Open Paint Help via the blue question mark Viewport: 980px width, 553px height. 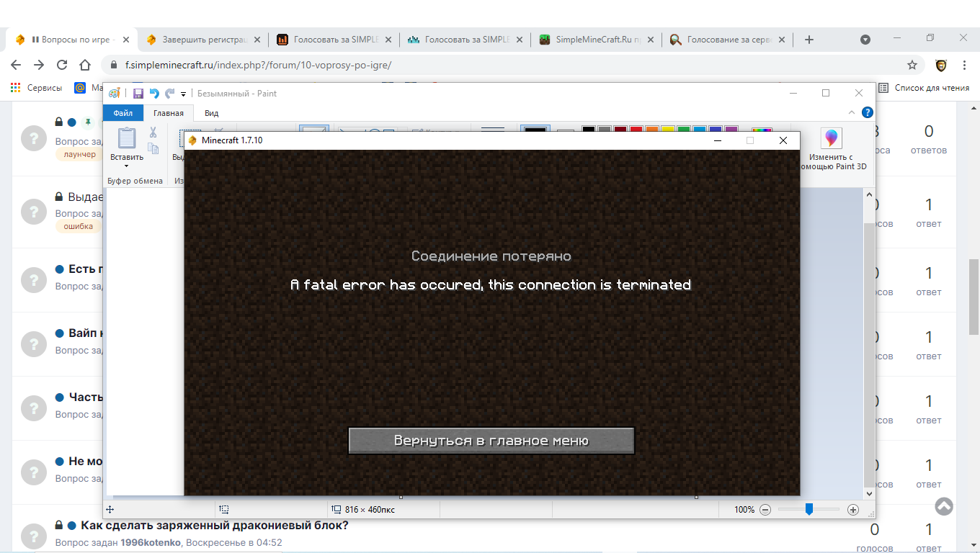pos(868,112)
